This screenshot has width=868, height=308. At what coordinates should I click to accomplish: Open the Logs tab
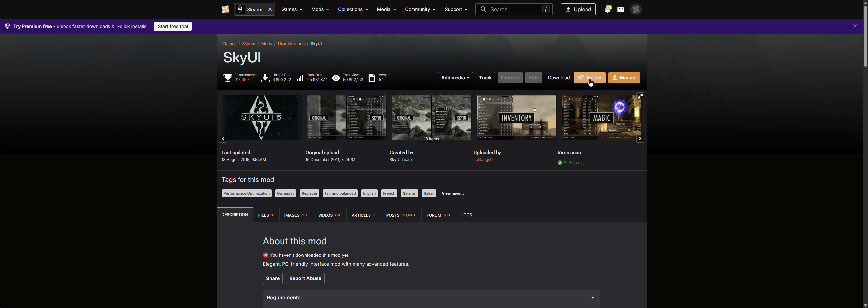click(467, 215)
